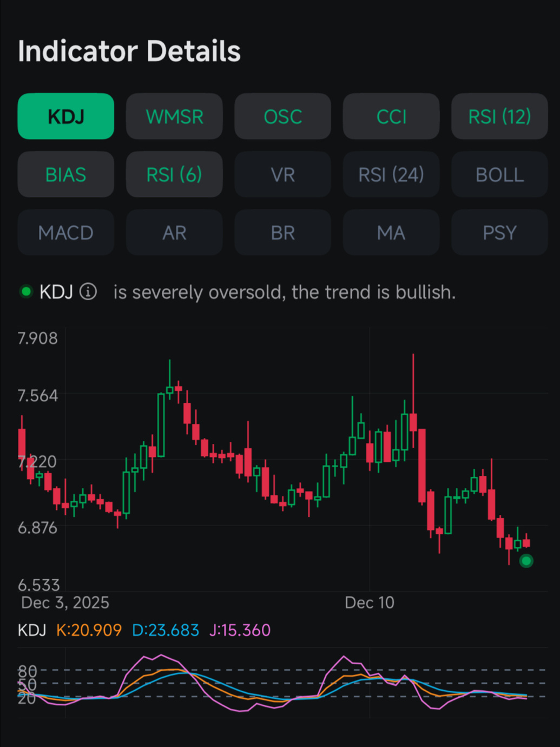Select the BR indicator
Viewport: 560px width, 747px height.
point(282,232)
